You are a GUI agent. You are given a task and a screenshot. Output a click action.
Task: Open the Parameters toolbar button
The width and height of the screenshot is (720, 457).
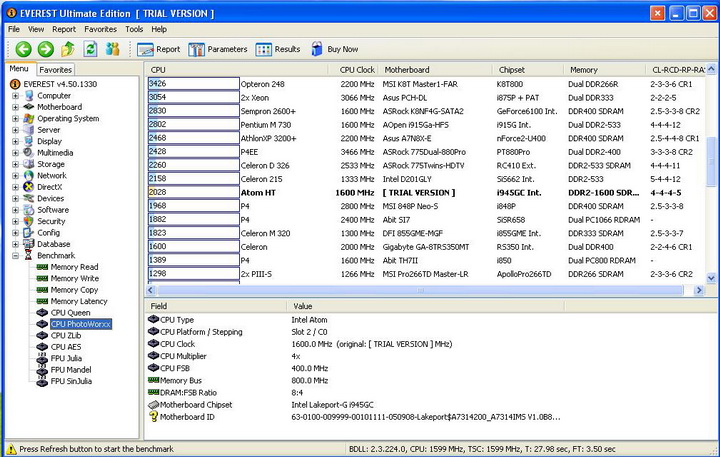tap(218, 49)
